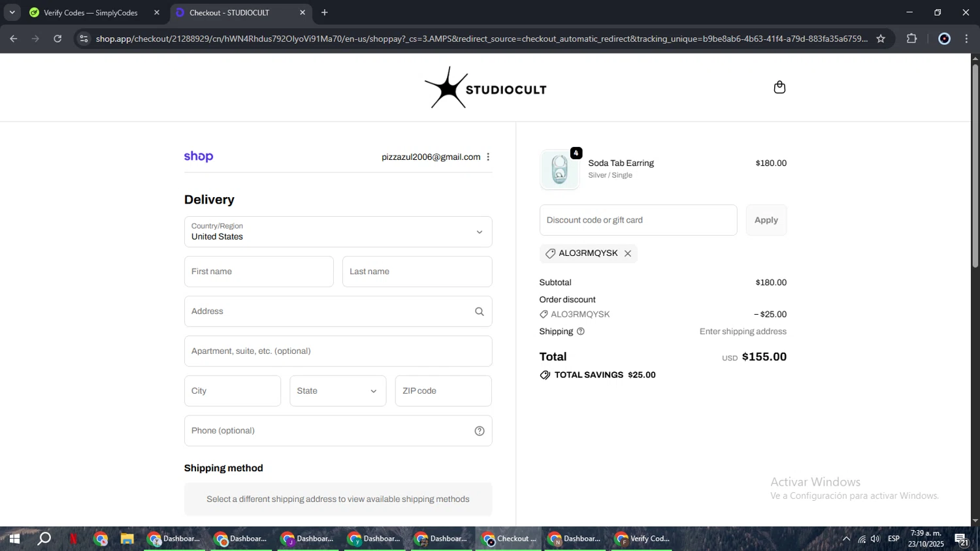Screen dimensions: 980x551
Task: Open the Chrome profile icon
Action: coord(944,39)
